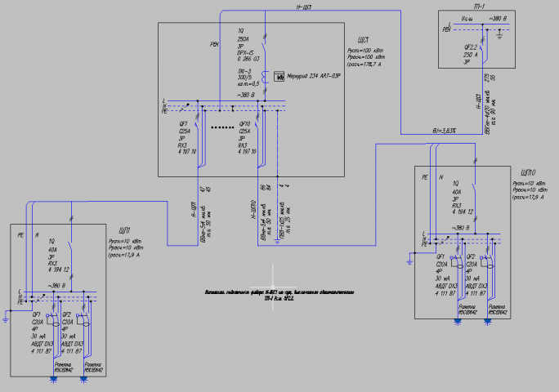The height and width of the screenshot is (392, 559).
Task: Select Iрасч=17,9 А text near ЩП1
Action: point(124,255)
